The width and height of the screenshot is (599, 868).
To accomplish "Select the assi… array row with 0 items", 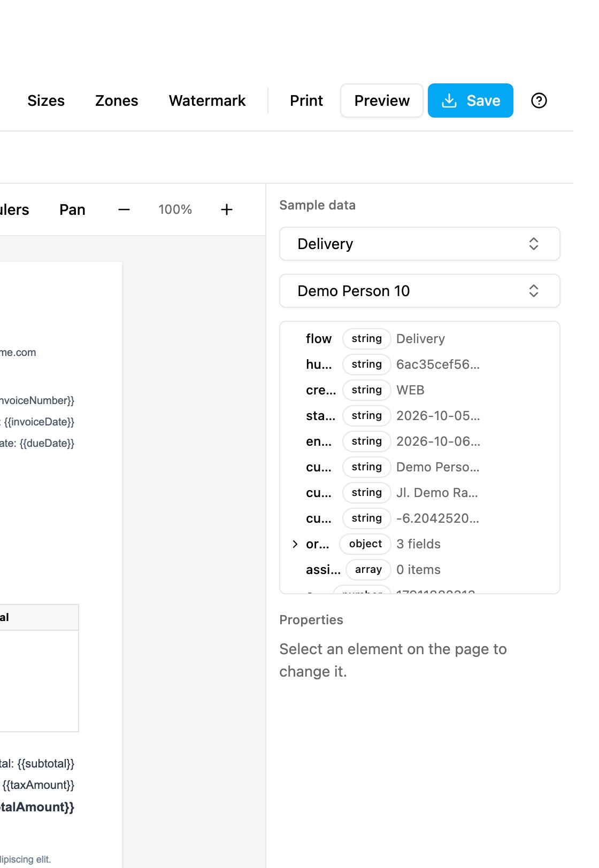I will [420, 570].
